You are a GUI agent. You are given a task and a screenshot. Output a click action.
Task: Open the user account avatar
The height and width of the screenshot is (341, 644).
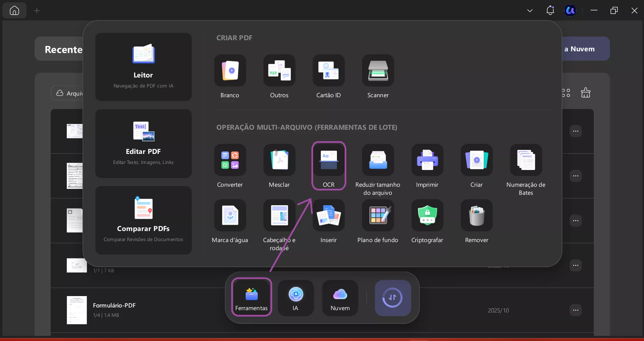pyautogui.click(x=570, y=10)
